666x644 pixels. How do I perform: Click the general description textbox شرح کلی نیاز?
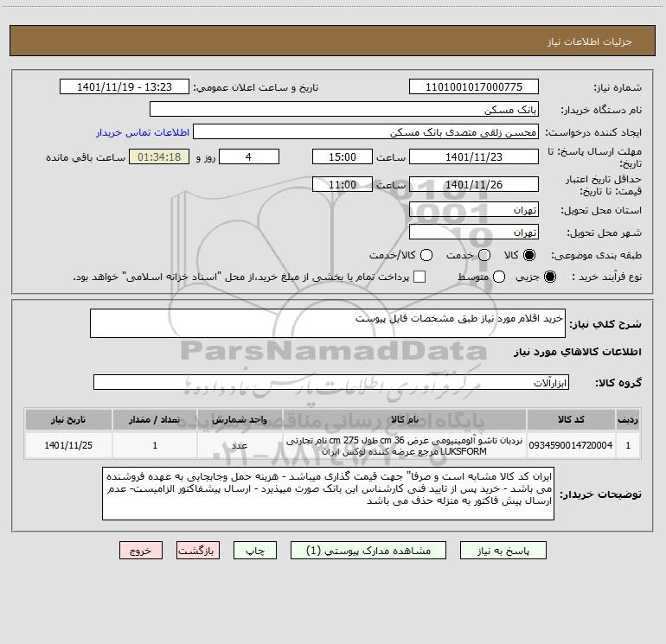[x=328, y=323]
